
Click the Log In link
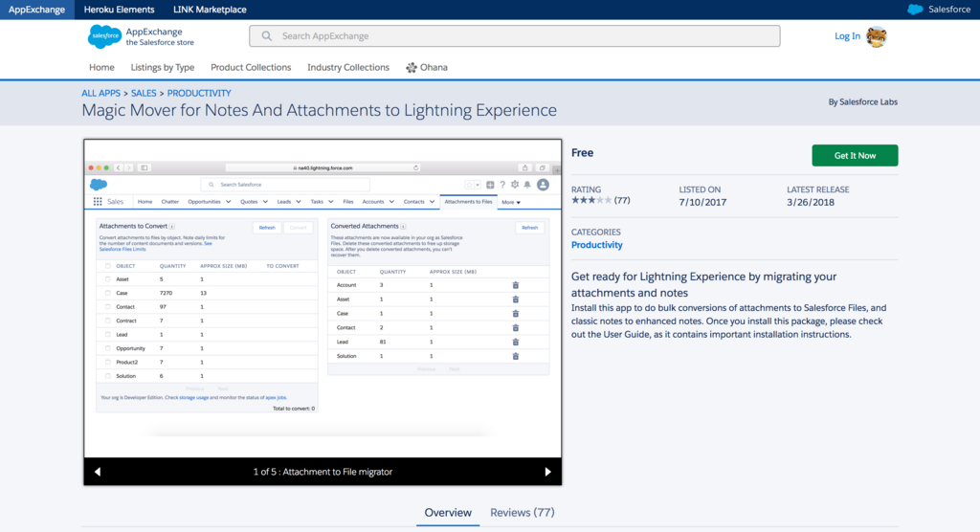click(x=848, y=36)
